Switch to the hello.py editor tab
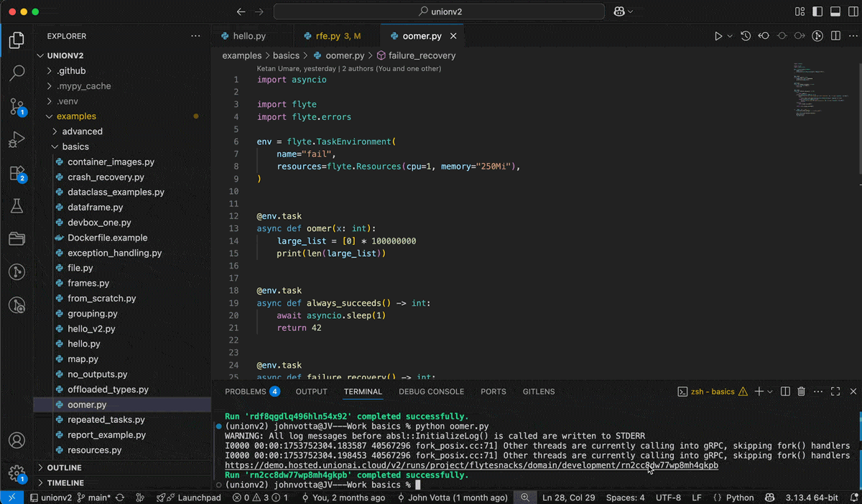862x504 pixels. click(249, 36)
